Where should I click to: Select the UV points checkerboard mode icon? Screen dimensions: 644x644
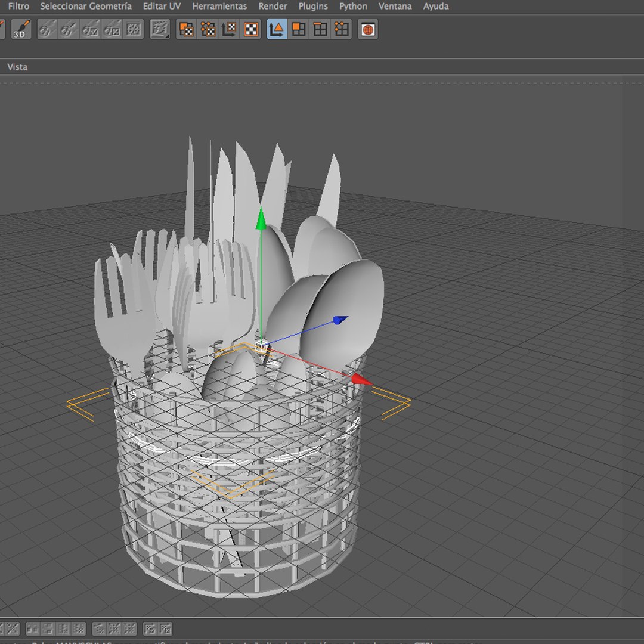tap(208, 29)
